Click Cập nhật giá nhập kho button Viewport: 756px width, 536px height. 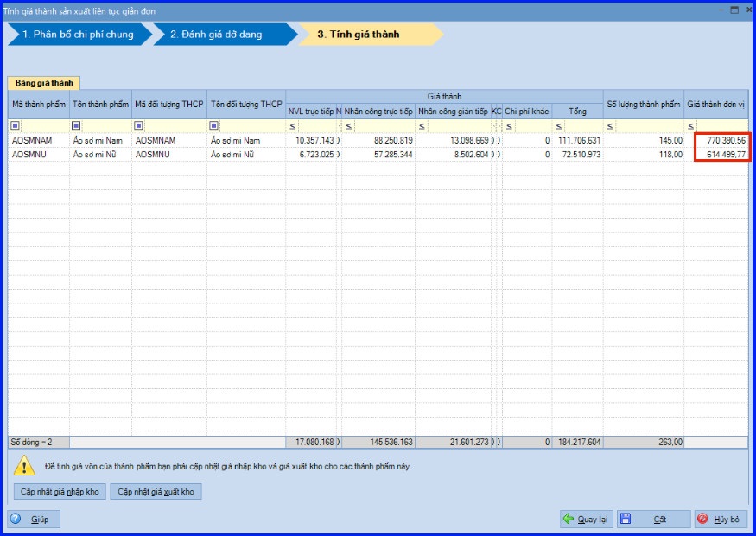(x=60, y=492)
